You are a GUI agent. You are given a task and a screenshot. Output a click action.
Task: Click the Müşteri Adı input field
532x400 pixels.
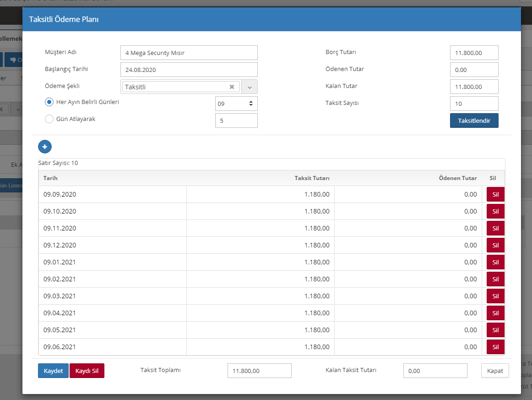[x=189, y=53]
